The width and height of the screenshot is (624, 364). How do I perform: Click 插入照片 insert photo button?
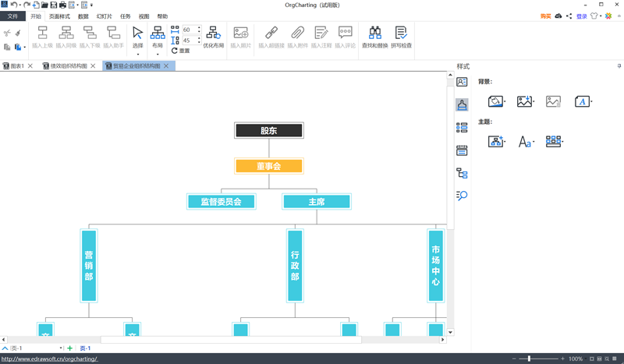click(x=241, y=37)
